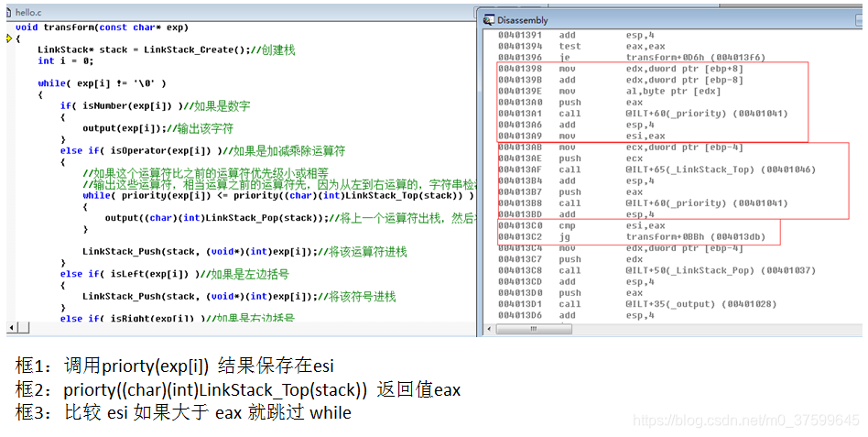Click the while( priority(exp[i]) <= ... line
This screenshot has height=437, width=868.
278,195
